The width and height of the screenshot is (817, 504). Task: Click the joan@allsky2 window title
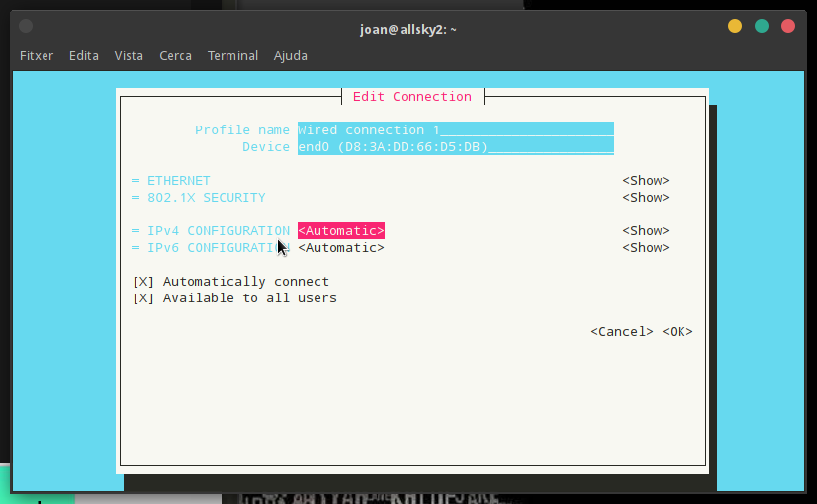click(408, 30)
